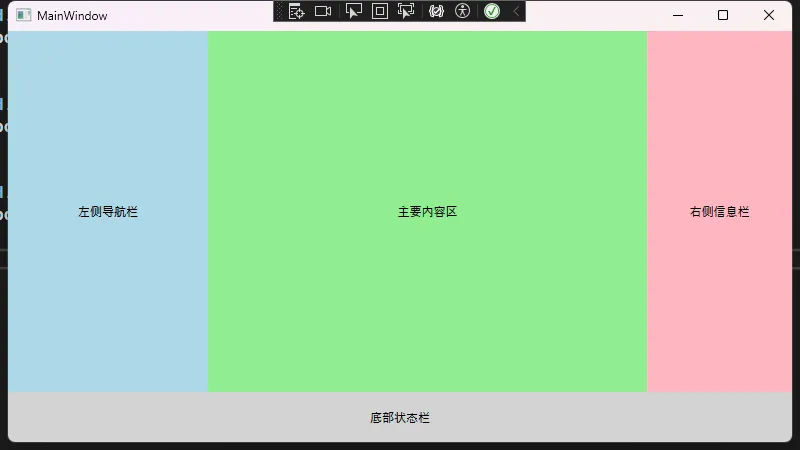The height and width of the screenshot is (450, 800).
Task: Close the MainWindow window
Action: [769, 15]
